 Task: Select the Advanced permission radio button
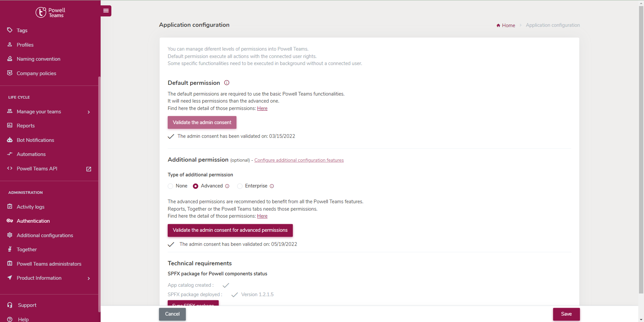196,186
